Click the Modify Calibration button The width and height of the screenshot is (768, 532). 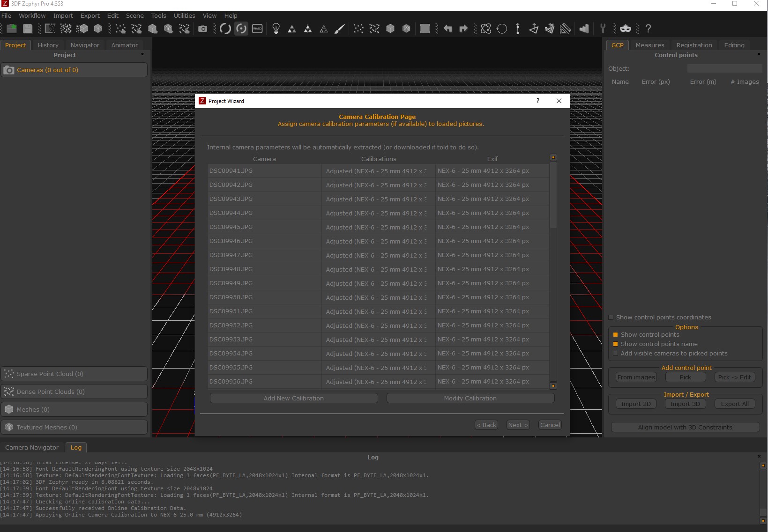tap(470, 398)
